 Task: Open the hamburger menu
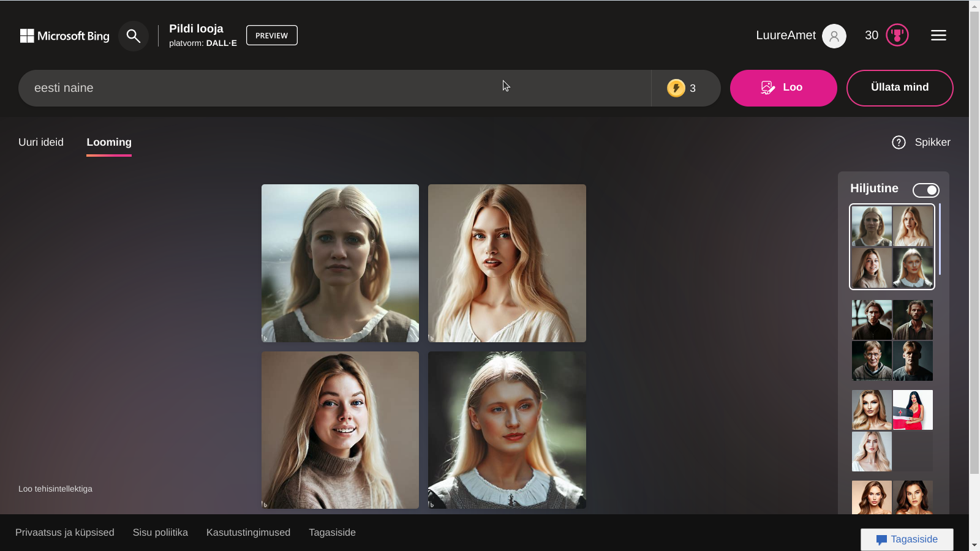point(938,36)
